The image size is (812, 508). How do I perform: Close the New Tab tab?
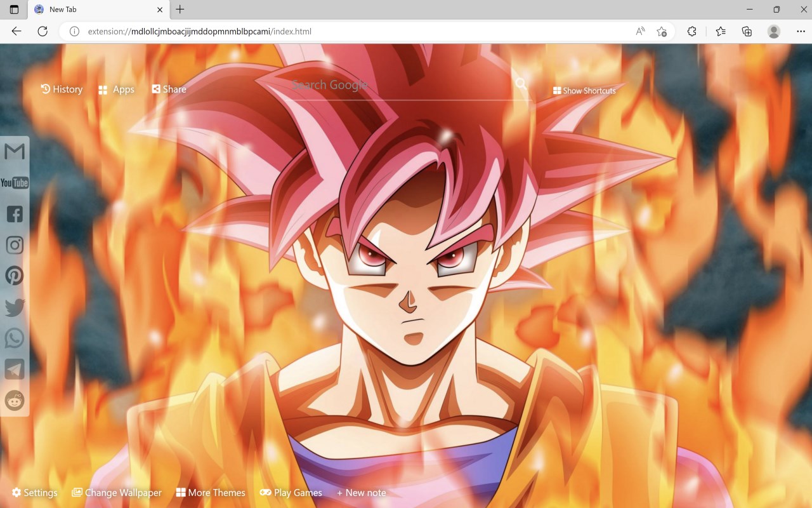[x=160, y=10]
